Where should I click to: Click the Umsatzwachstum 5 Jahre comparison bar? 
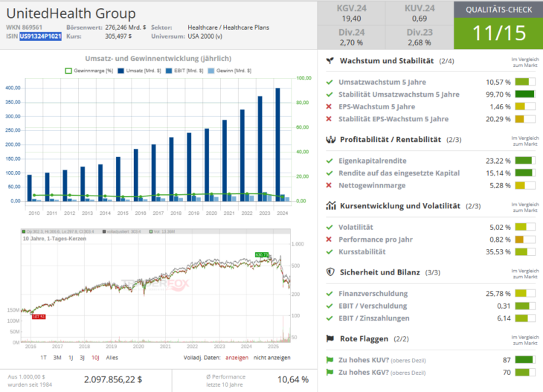(525, 82)
